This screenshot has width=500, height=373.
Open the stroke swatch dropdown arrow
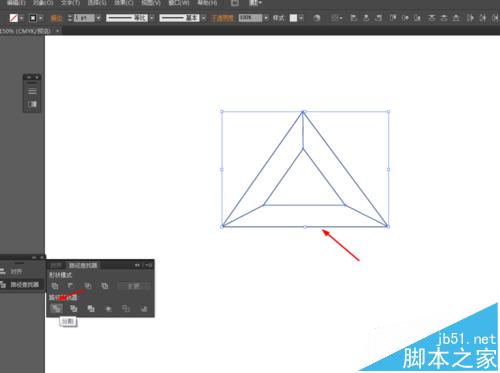(41, 18)
